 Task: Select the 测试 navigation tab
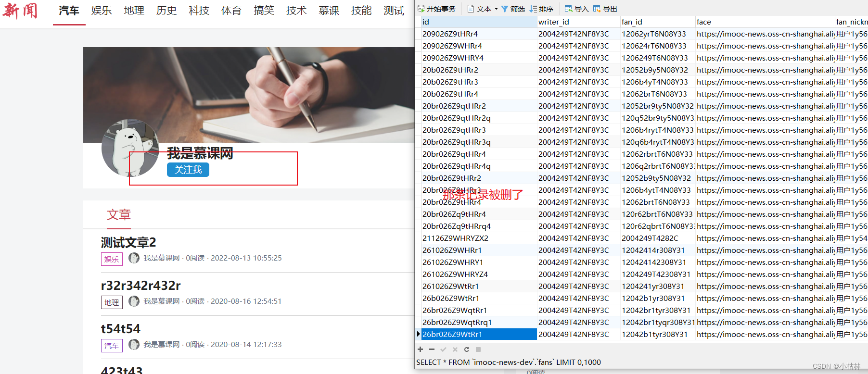[x=394, y=11]
